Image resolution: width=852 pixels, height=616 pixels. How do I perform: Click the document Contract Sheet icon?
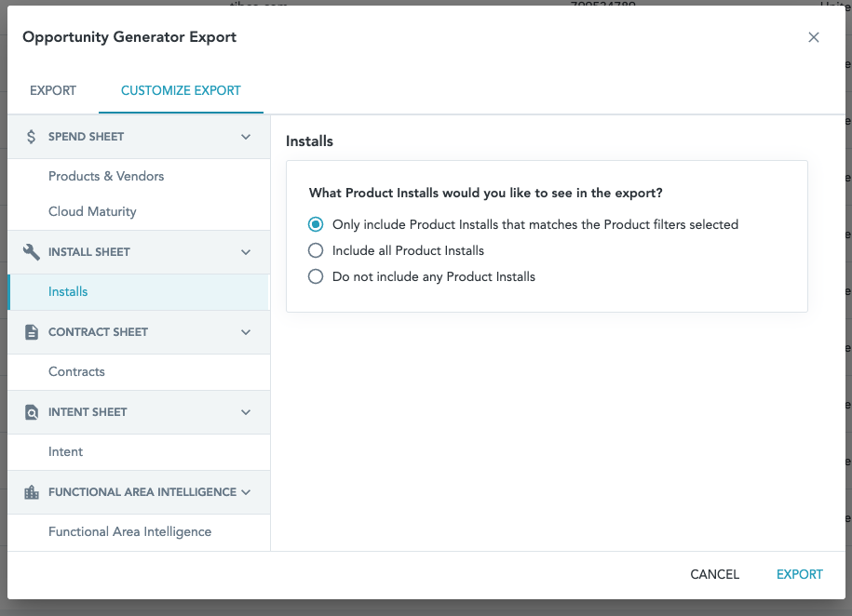[32, 332]
